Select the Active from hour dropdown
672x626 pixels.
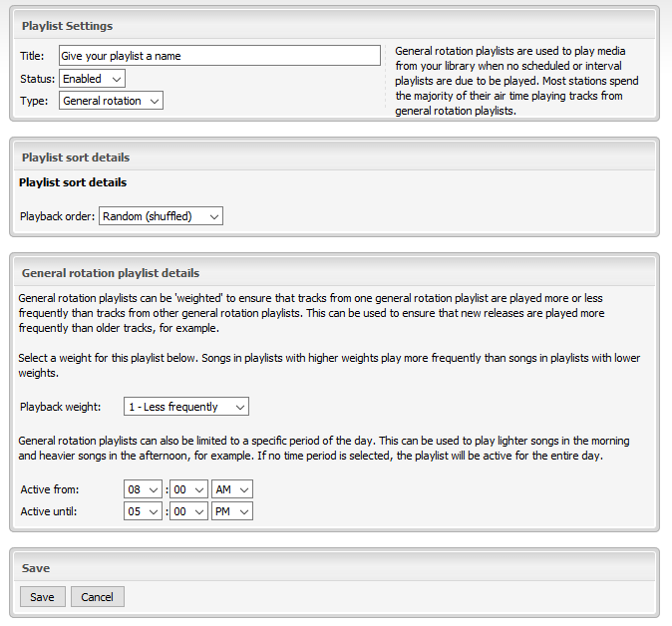[x=141, y=489]
